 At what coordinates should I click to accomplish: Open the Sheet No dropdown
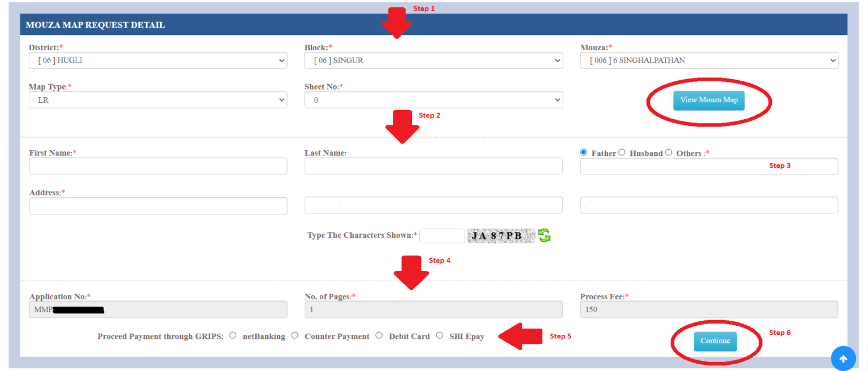click(x=433, y=99)
